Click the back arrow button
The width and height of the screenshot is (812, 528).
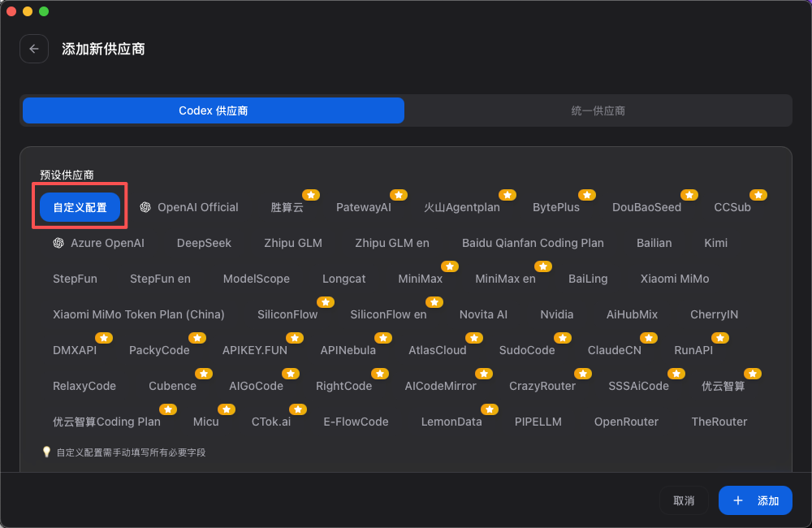(34, 49)
